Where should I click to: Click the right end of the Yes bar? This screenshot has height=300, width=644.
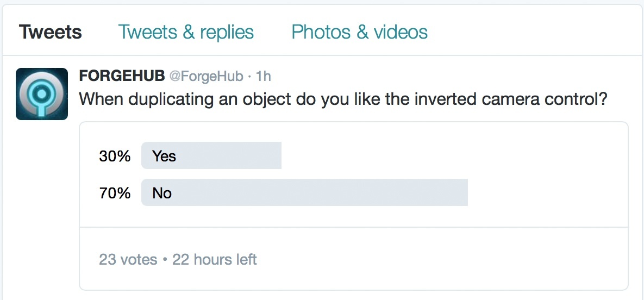[x=277, y=156]
